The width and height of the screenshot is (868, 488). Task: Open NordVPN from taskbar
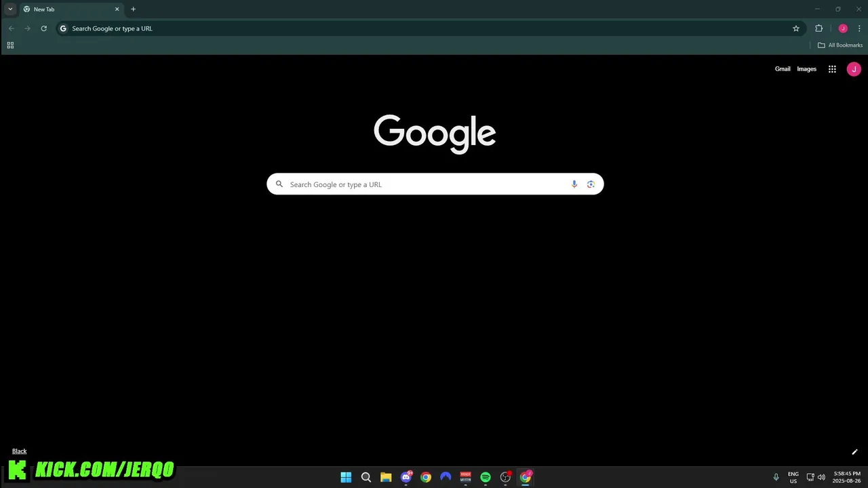[x=446, y=477]
